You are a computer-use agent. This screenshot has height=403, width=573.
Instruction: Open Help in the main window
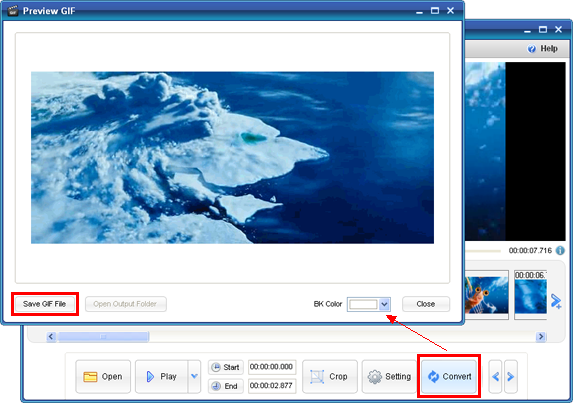coord(543,49)
